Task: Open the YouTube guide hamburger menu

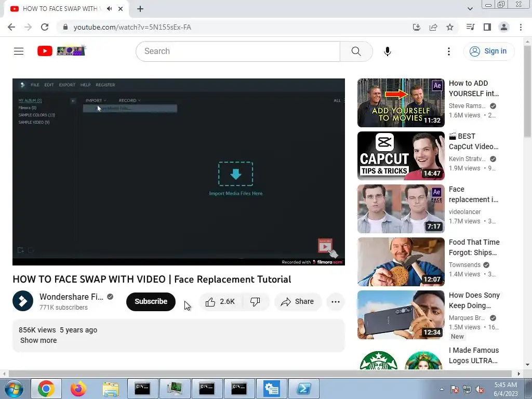Action: pyautogui.click(x=19, y=51)
